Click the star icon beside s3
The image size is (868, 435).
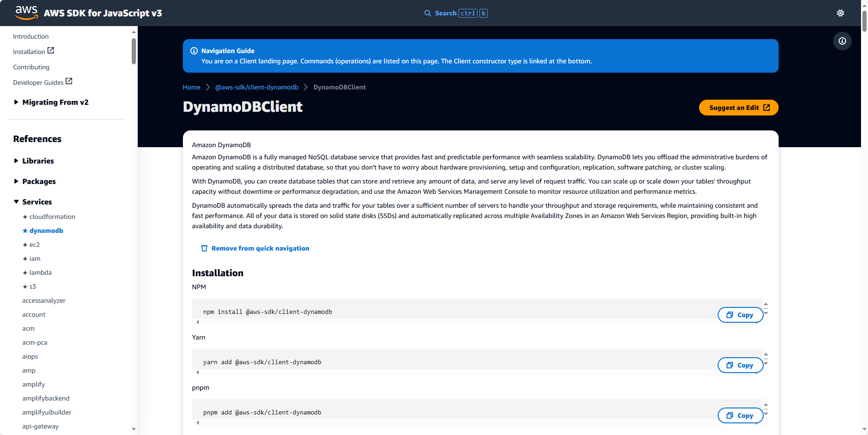click(x=25, y=287)
